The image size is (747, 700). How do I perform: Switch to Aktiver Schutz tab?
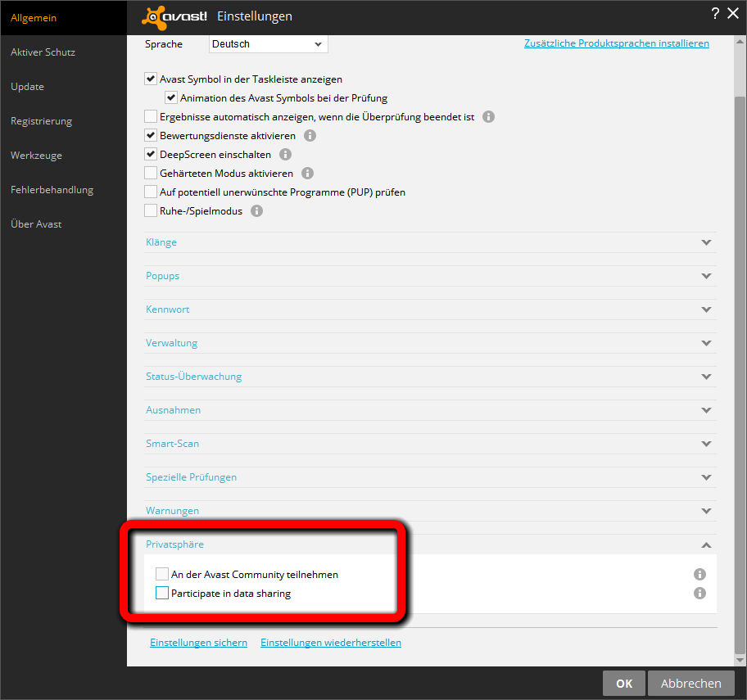pos(63,52)
